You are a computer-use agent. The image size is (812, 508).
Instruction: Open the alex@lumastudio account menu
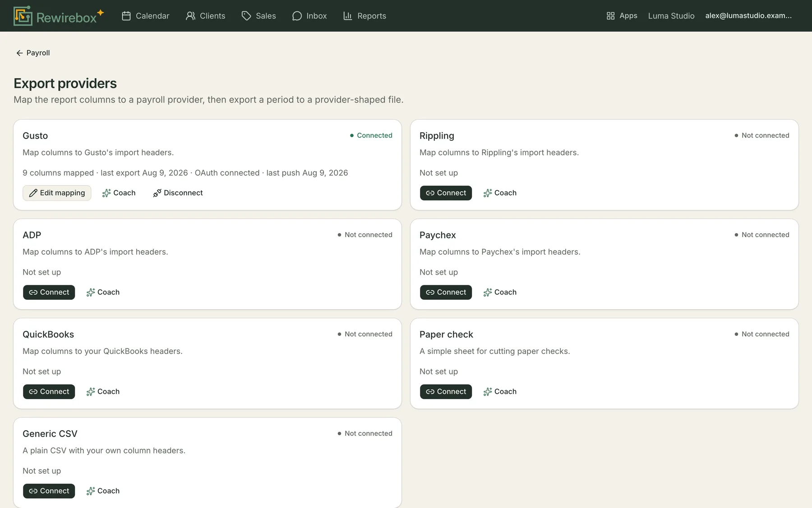tap(748, 16)
